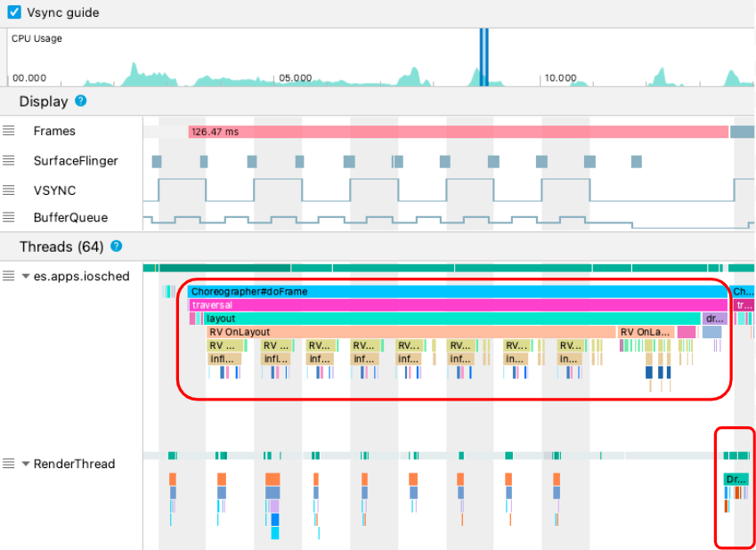Click the drag handle beside the VSYNC track
756x550 pixels.
(x=10, y=190)
